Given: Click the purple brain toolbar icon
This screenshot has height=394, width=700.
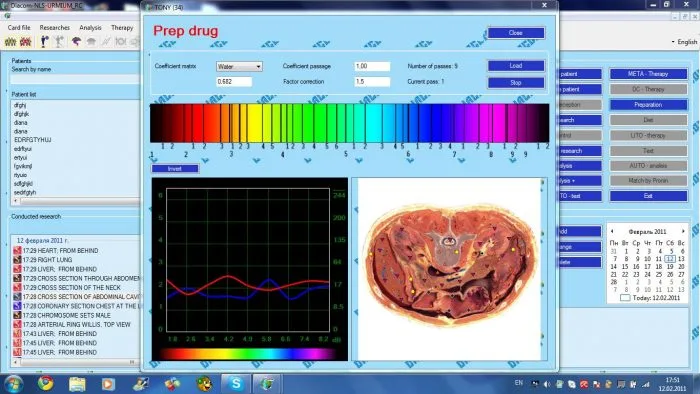Looking at the screenshot, I should 76,42.
